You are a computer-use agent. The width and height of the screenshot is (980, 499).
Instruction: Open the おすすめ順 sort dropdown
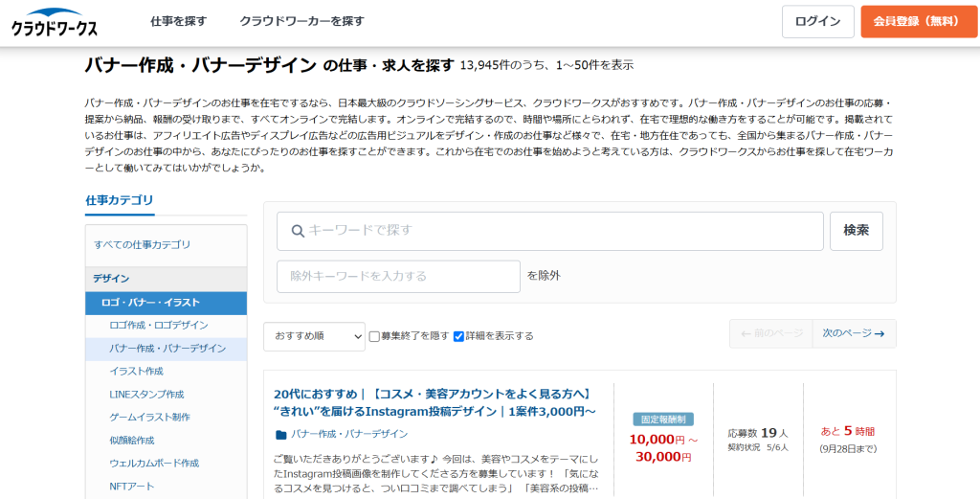click(x=314, y=336)
